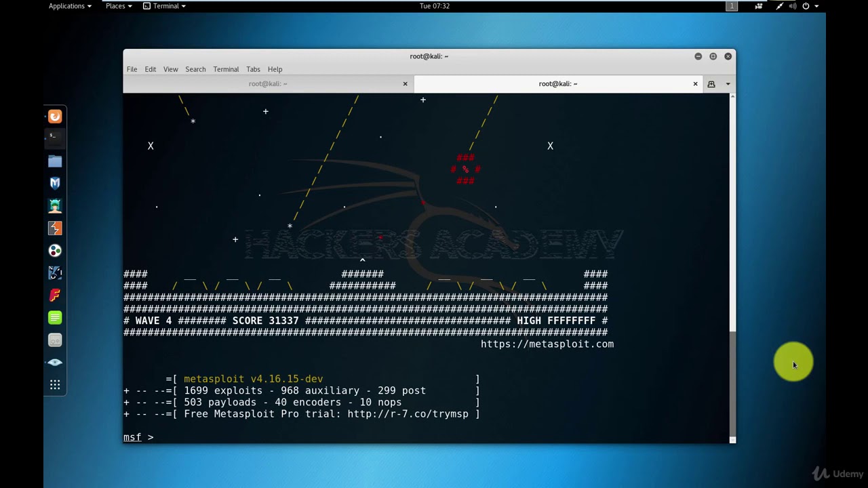Open the View menu

pos(170,69)
